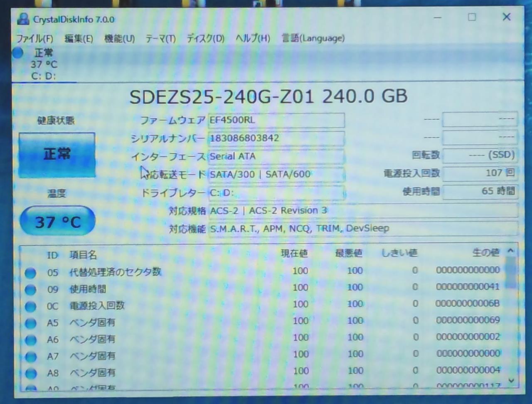The height and width of the screenshot is (404, 532).
Task: Click the power-on hours field 65 時間
Action: coord(480,191)
